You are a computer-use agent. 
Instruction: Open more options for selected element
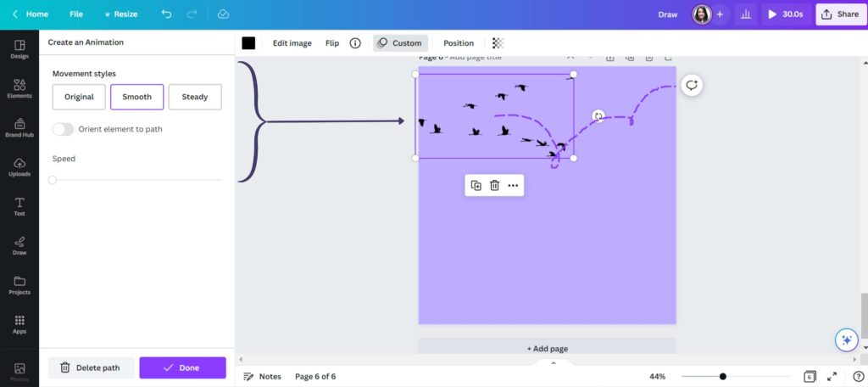point(513,185)
